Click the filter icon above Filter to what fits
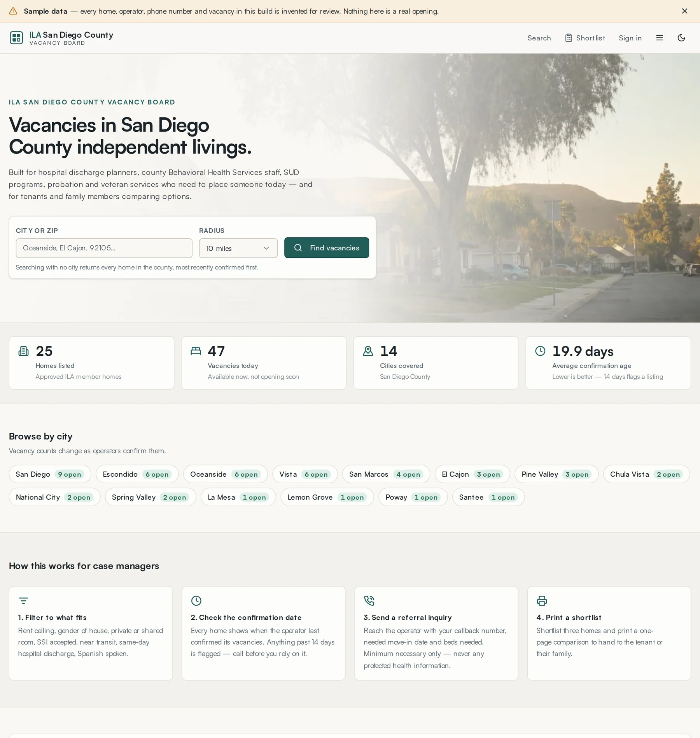This screenshot has height=738, width=700. (23, 601)
